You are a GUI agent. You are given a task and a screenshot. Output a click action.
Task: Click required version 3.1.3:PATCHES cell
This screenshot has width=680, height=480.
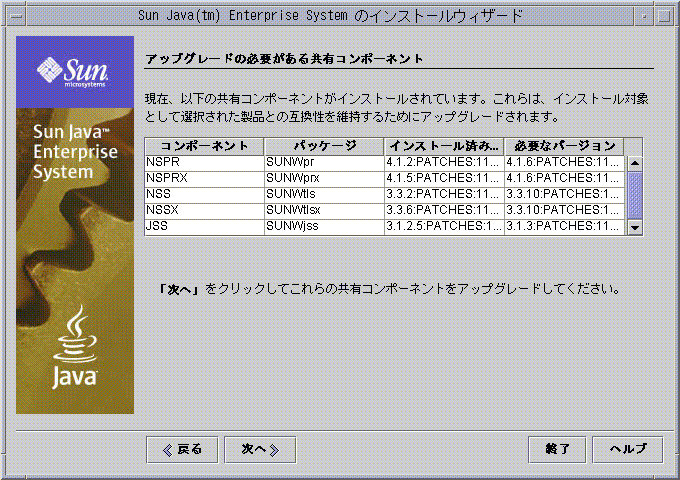(x=564, y=227)
